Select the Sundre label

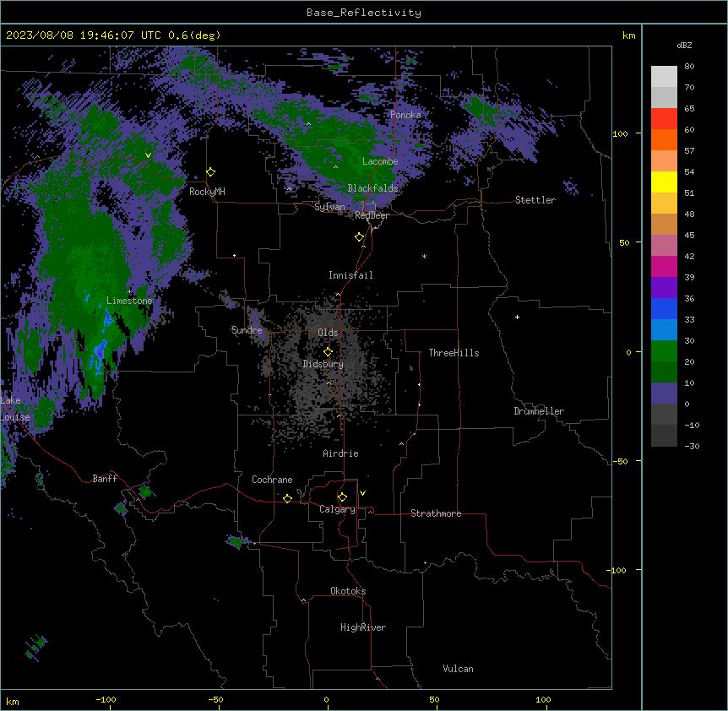(247, 330)
